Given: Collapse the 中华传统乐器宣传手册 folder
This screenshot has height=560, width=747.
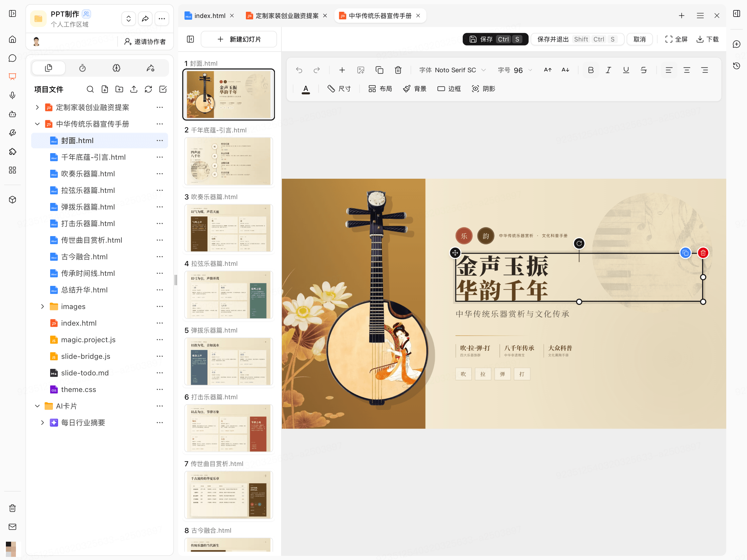Looking at the screenshot, I should [37, 124].
